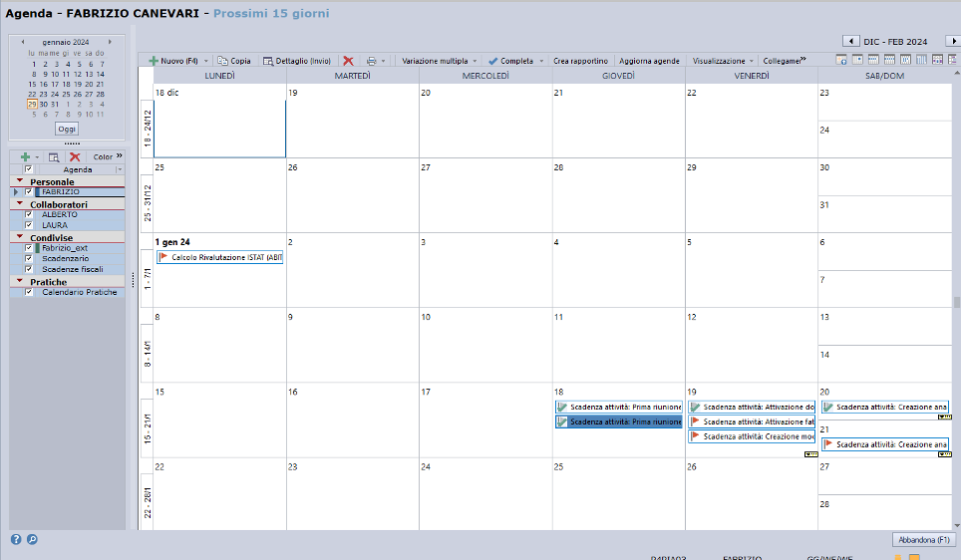Click Aggiorna agende in the toolbar
This screenshot has height=560, width=961.
649,61
